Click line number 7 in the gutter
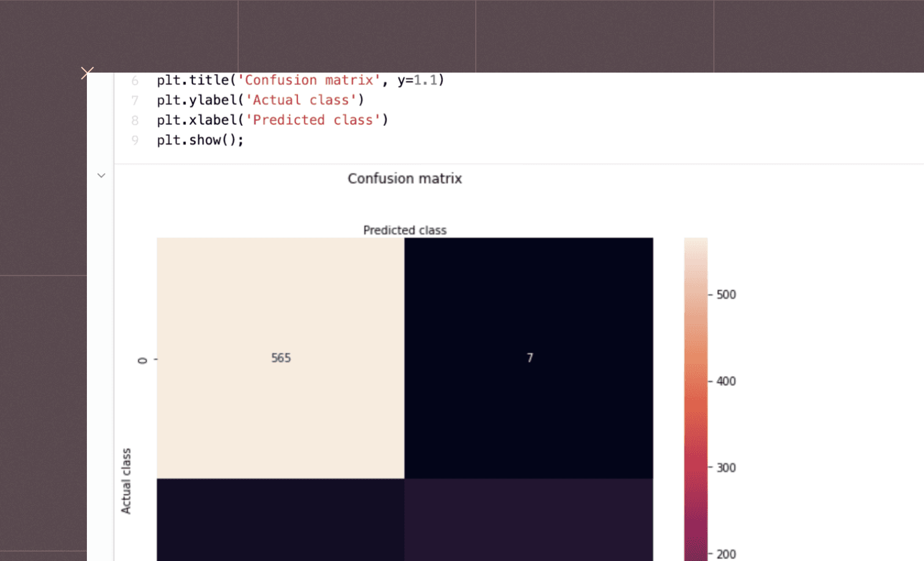 pos(135,101)
